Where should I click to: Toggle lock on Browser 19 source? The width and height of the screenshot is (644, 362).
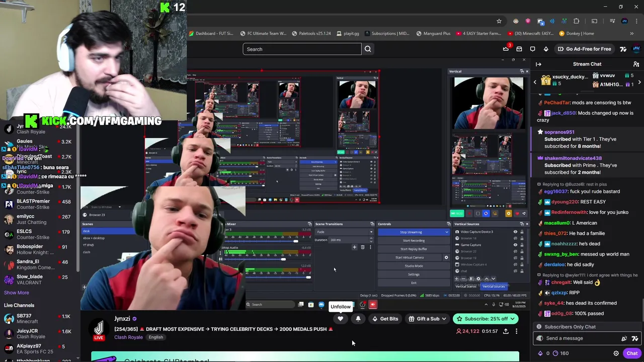[522, 258]
